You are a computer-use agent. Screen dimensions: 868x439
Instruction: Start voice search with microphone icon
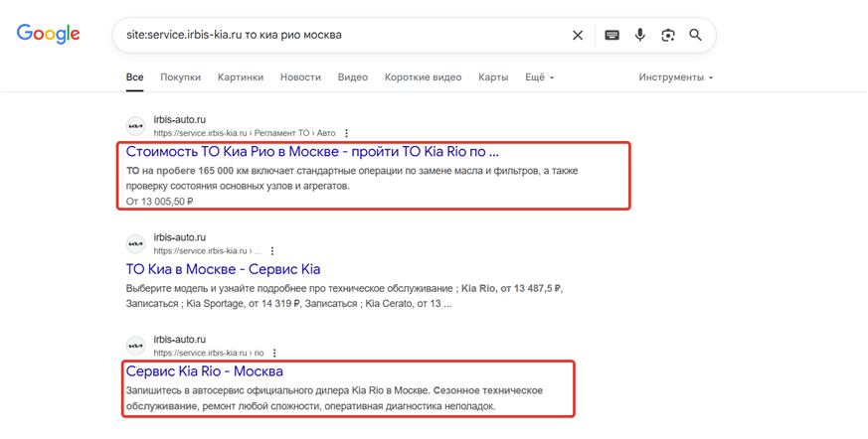(640, 35)
